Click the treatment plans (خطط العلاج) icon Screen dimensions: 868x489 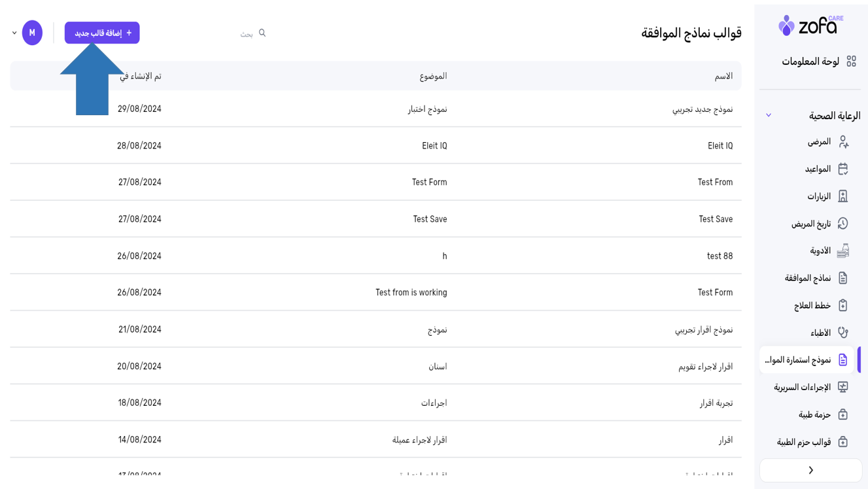843,306
